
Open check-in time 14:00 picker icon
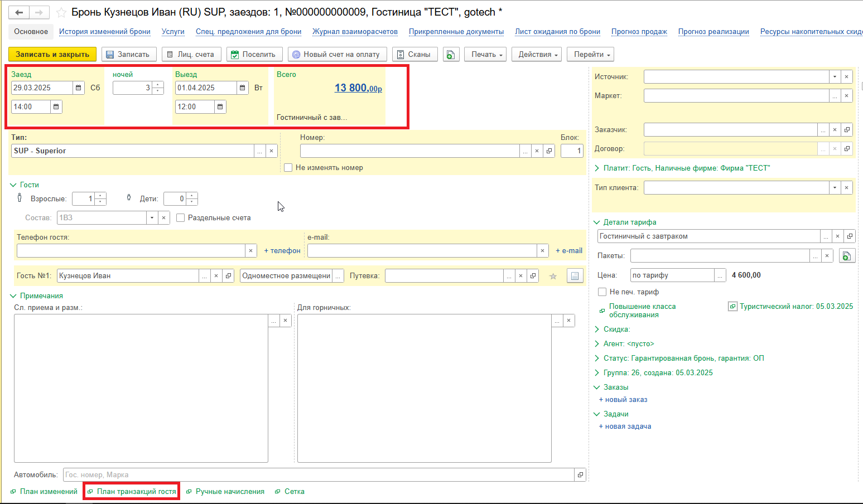click(x=56, y=106)
